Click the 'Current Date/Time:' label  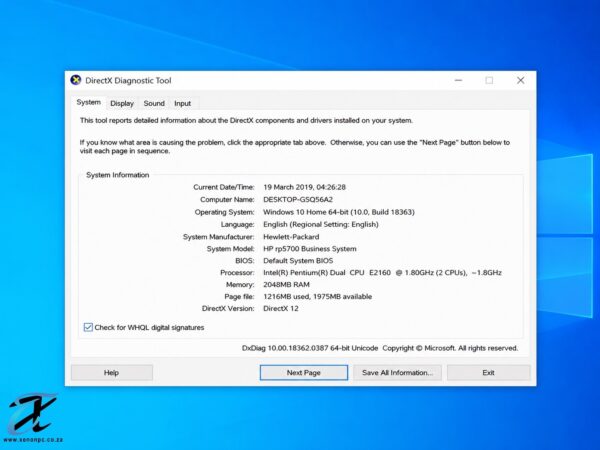224,187
